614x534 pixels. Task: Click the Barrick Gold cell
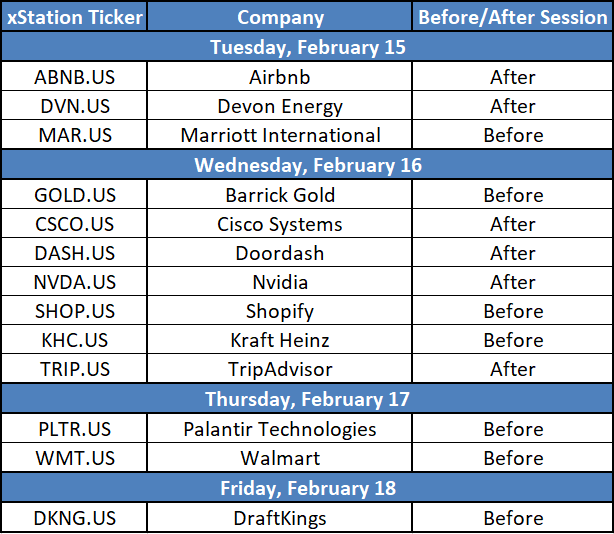click(280, 194)
